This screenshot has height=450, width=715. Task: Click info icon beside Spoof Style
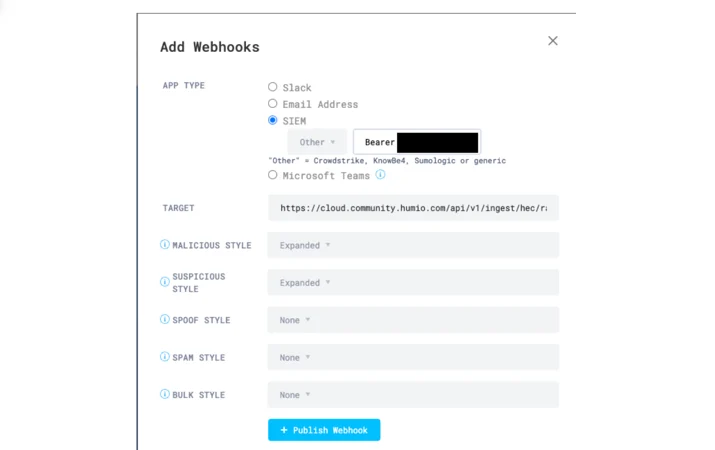[x=165, y=319]
